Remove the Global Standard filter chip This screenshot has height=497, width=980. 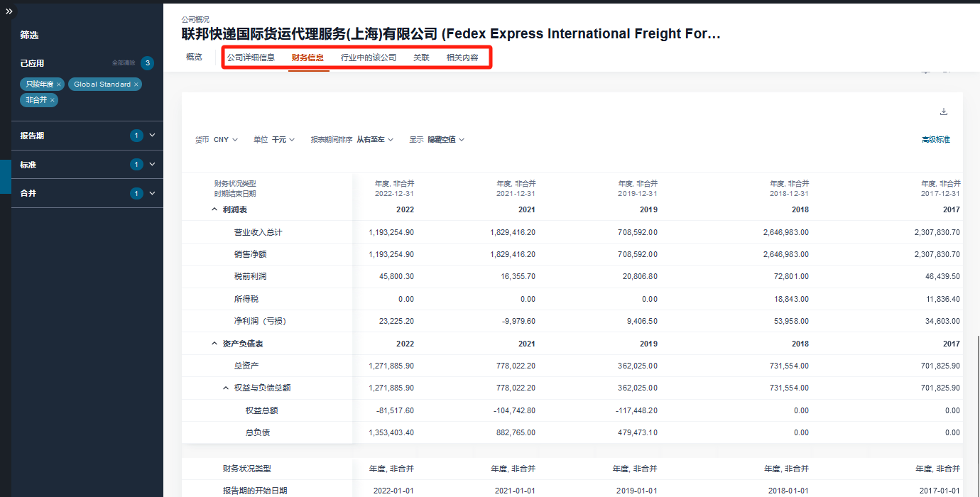[136, 84]
